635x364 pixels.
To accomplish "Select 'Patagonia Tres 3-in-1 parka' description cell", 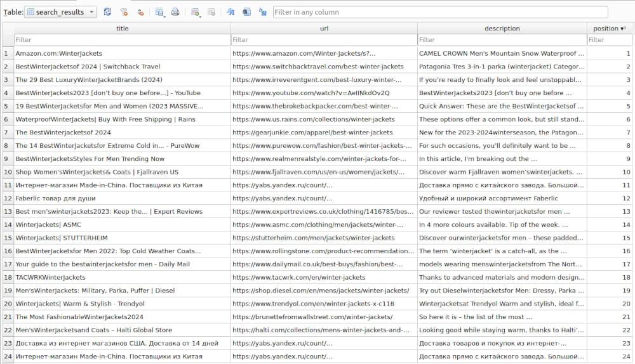I will pyautogui.click(x=502, y=67).
